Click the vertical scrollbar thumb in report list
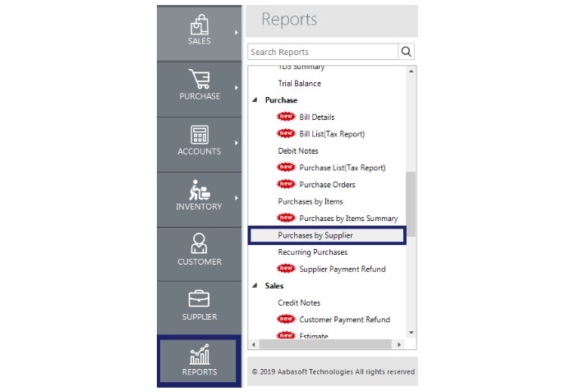This screenshot has height=392, width=575. coord(412,203)
